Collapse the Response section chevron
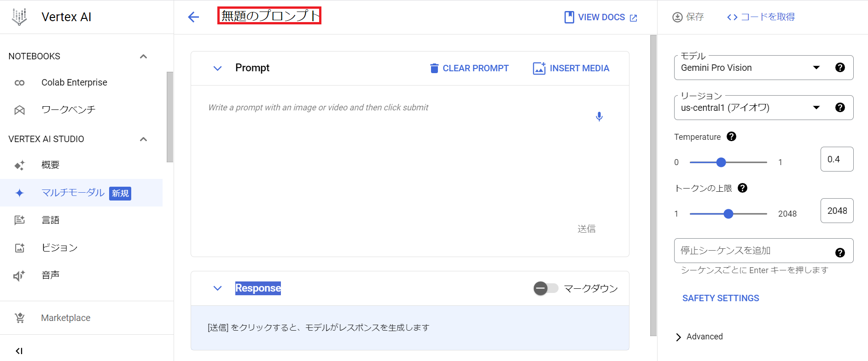868x361 pixels. pyautogui.click(x=218, y=288)
